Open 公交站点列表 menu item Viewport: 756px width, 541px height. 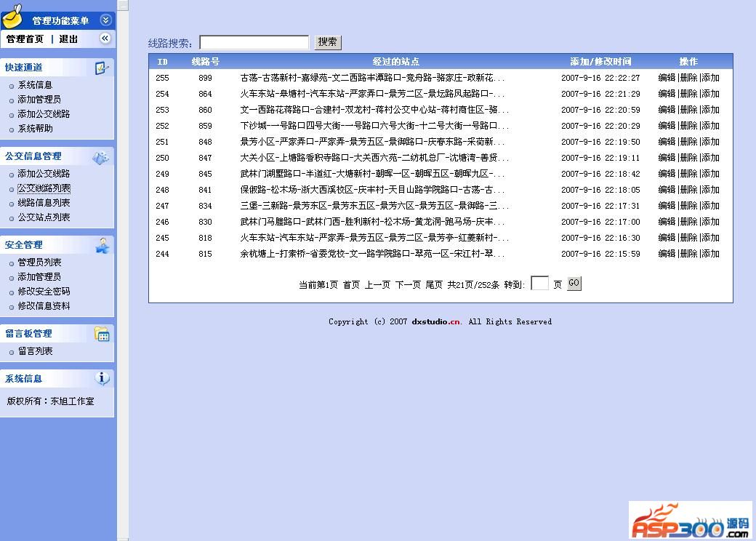44,217
